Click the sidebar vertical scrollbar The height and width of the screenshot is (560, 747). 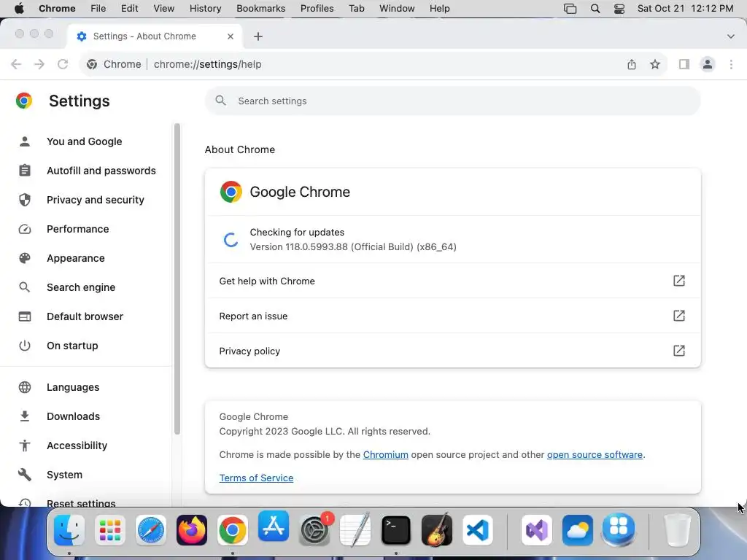[177, 279]
